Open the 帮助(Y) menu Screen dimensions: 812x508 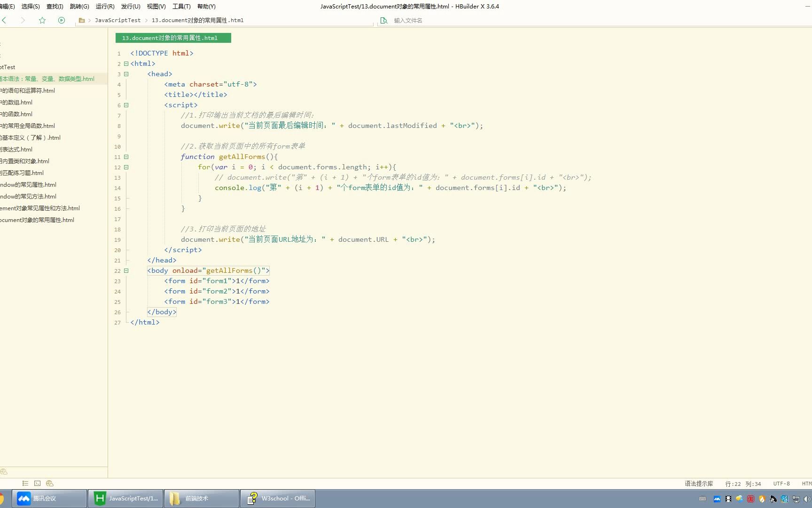[x=206, y=7]
